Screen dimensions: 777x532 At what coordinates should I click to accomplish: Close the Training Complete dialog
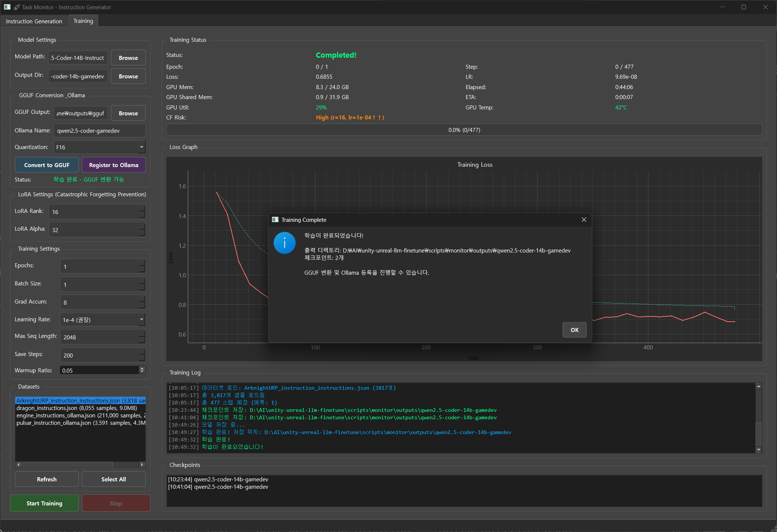584,220
